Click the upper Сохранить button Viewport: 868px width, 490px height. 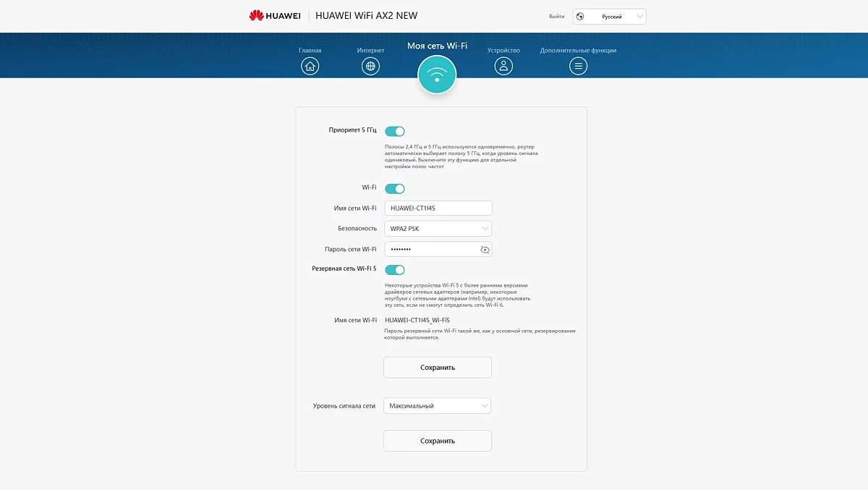[437, 368]
